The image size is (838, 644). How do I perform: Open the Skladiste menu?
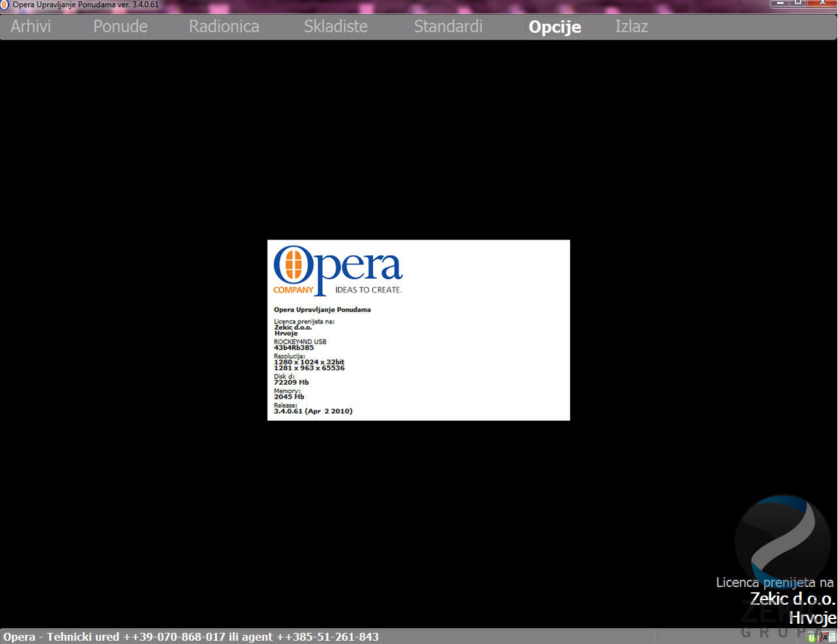click(336, 26)
